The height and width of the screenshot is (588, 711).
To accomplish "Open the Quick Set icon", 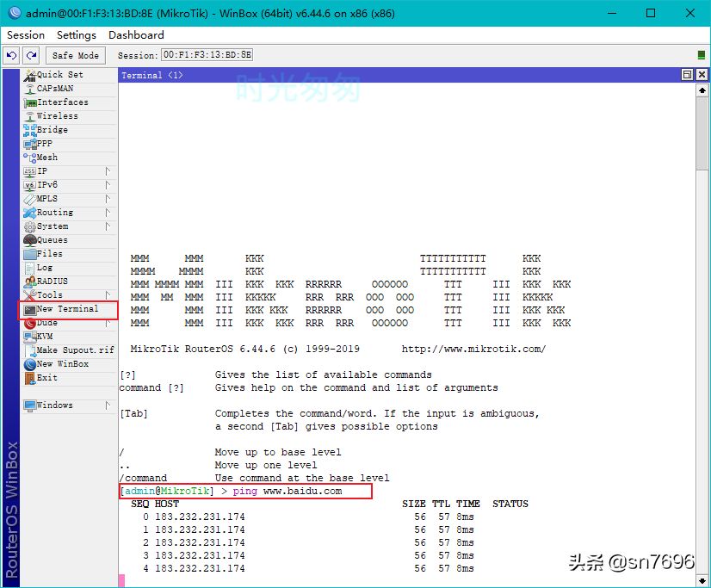I will [30, 75].
